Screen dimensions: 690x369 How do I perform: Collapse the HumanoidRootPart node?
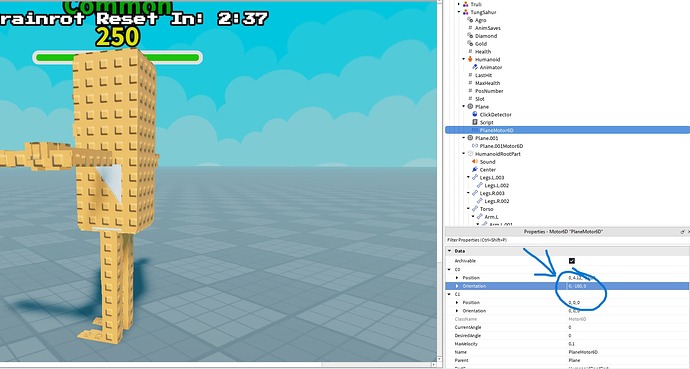(464, 154)
